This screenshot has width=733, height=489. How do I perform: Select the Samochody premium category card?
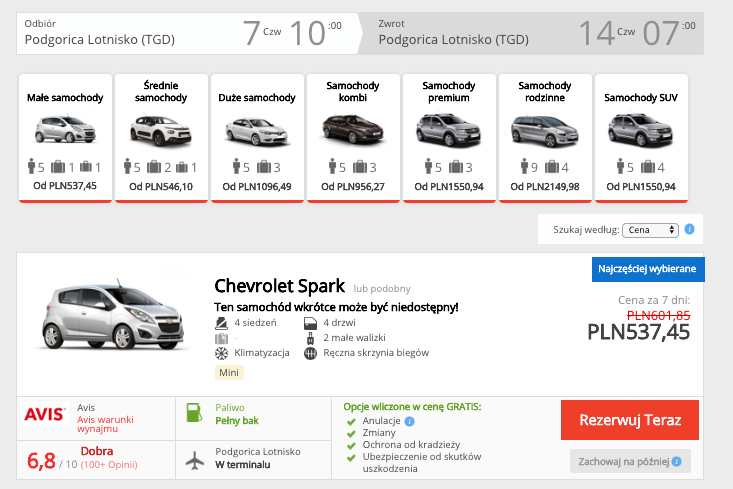click(449, 138)
